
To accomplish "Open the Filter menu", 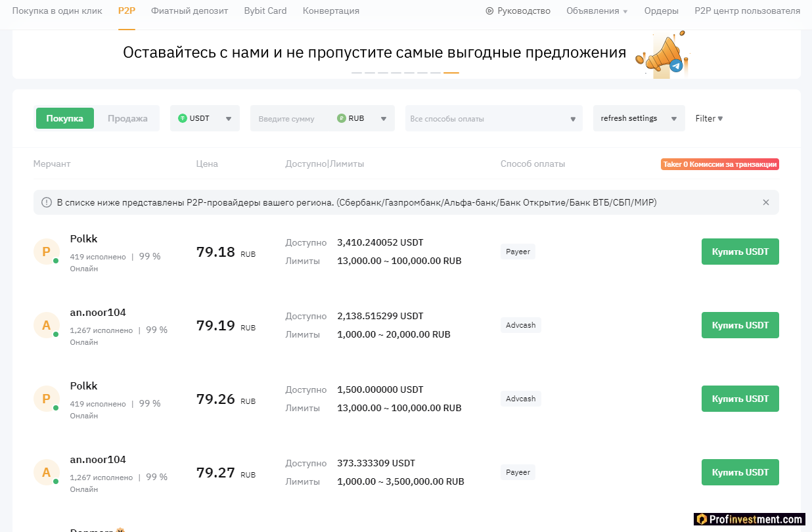I will [710, 118].
